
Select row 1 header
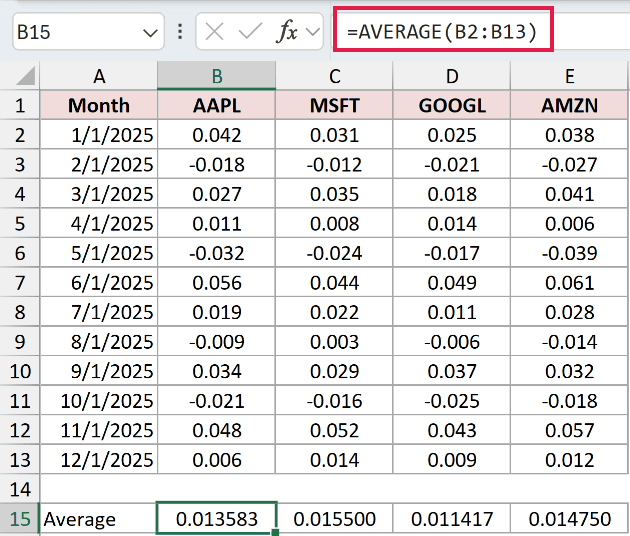[x=20, y=105]
